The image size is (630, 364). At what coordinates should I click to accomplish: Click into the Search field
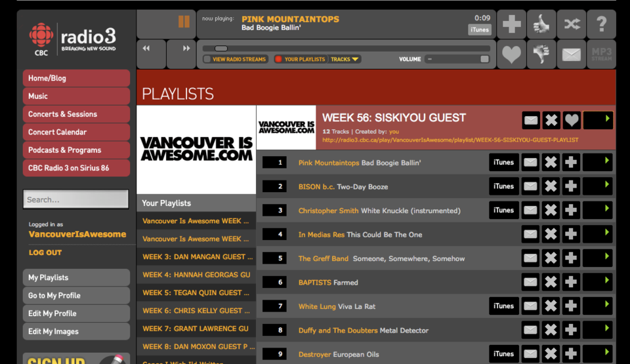(x=76, y=199)
